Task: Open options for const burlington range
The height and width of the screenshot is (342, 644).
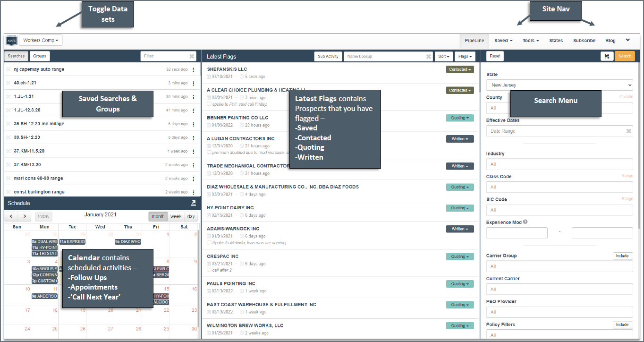Action: [194, 192]
